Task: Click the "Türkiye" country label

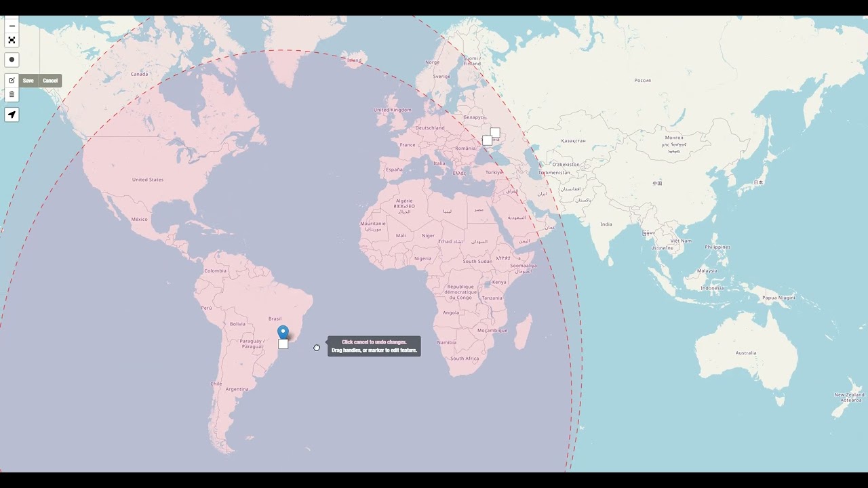Action: (494, 172)
